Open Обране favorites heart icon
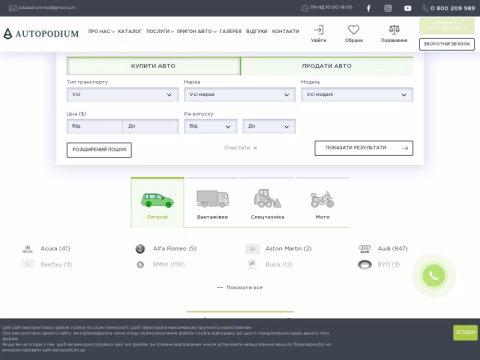Screen dimensions: 480x360 (x=354, y=34)
